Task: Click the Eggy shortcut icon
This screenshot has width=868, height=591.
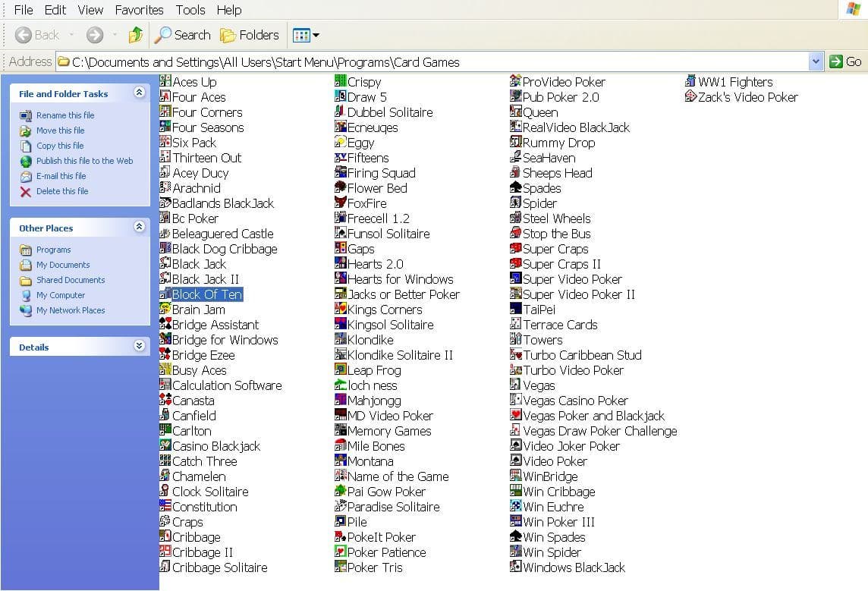Action: point(341,142)
